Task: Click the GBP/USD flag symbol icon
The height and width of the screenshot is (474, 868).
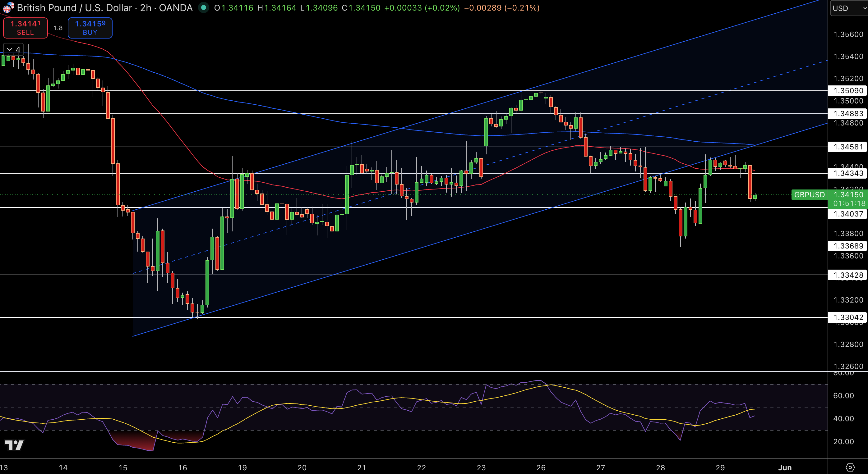Action: pyautogui.click(x=8, y=7)
